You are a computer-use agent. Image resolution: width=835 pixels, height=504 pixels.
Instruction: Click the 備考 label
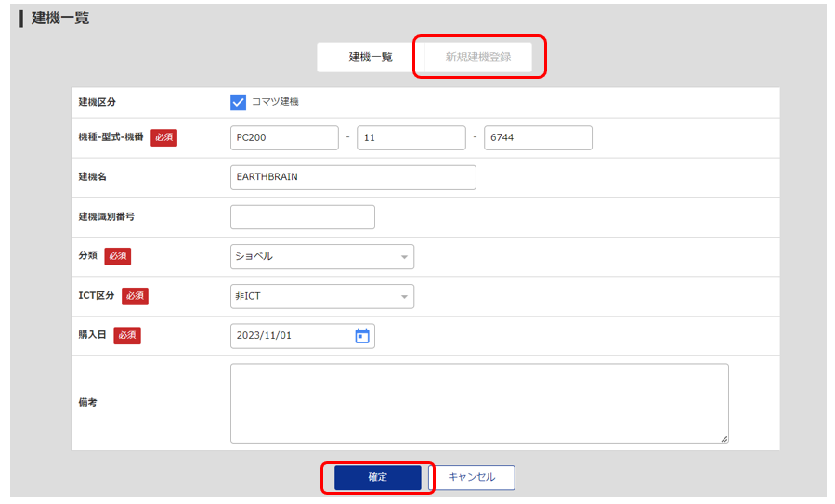[x=88, y=402]
